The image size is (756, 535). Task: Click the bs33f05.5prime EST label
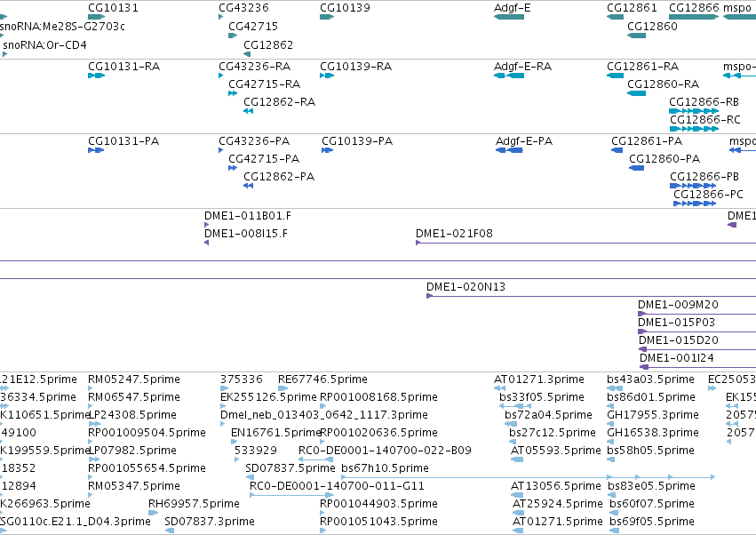click(541, 397)
